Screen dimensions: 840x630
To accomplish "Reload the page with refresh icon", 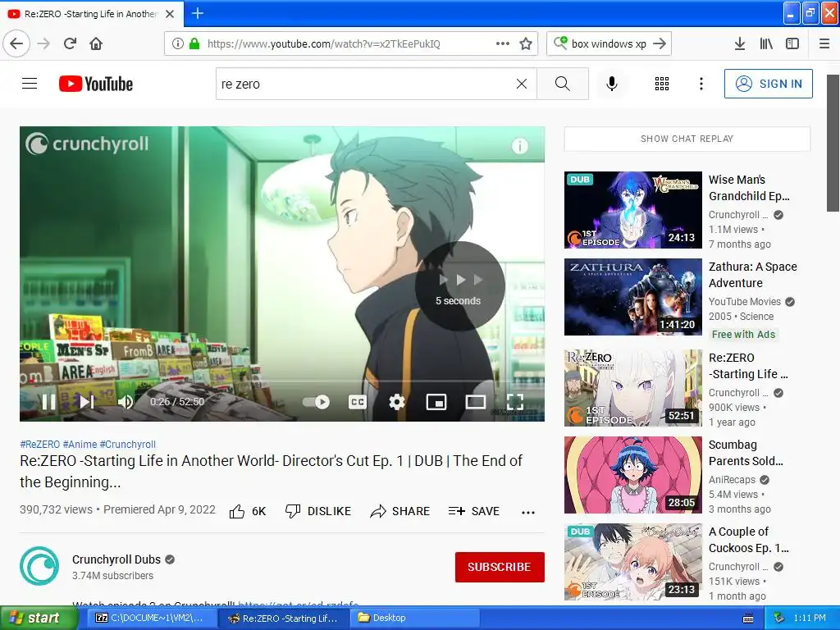I will tap(70, 43).
